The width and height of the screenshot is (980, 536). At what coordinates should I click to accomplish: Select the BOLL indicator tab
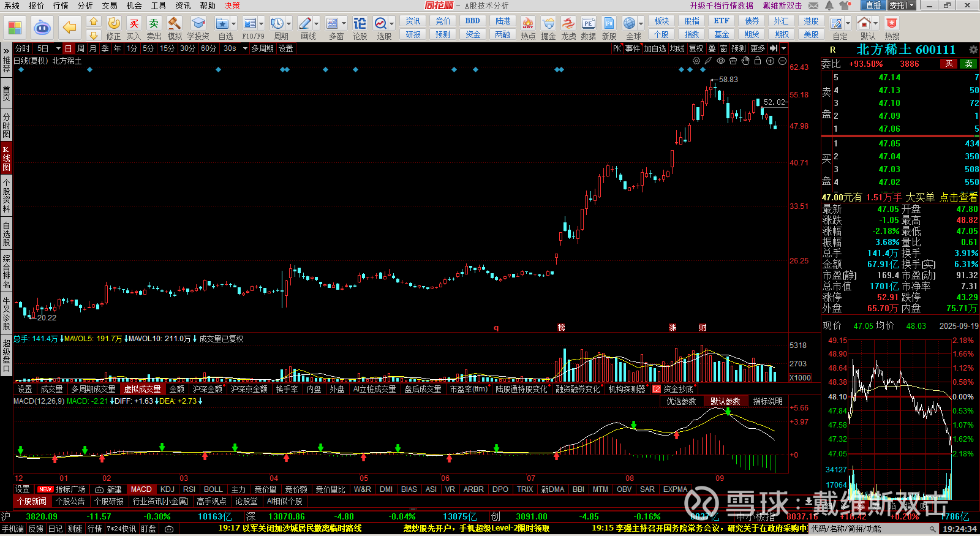coord(213,489)
